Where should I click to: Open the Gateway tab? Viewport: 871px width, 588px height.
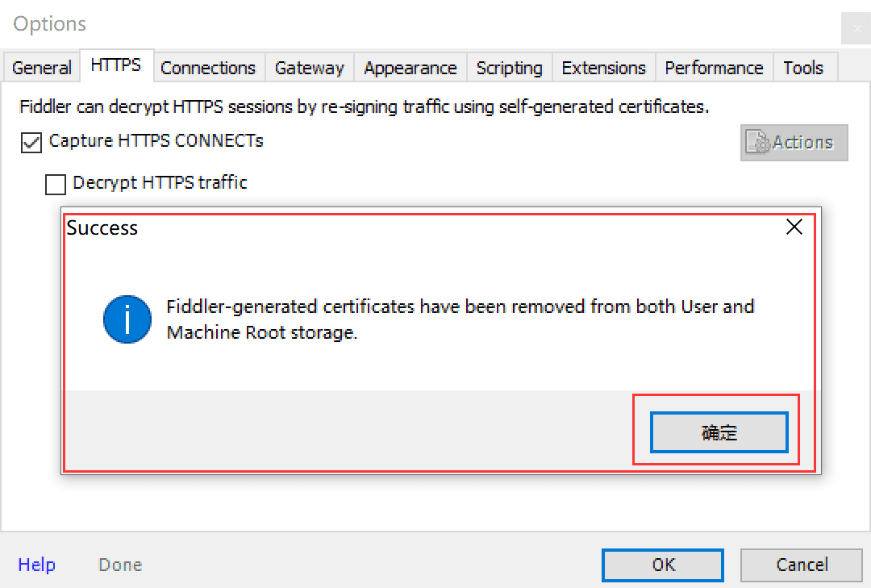[310, 68]
